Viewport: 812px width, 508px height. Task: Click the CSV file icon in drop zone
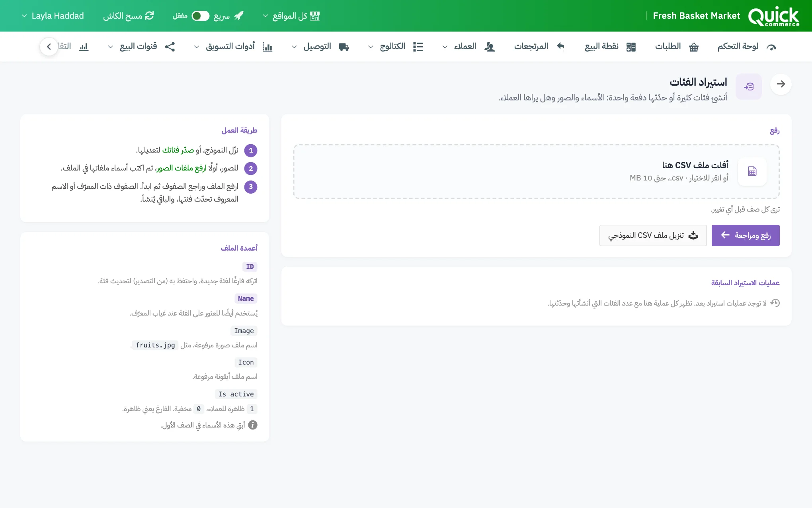pos(752,171)
